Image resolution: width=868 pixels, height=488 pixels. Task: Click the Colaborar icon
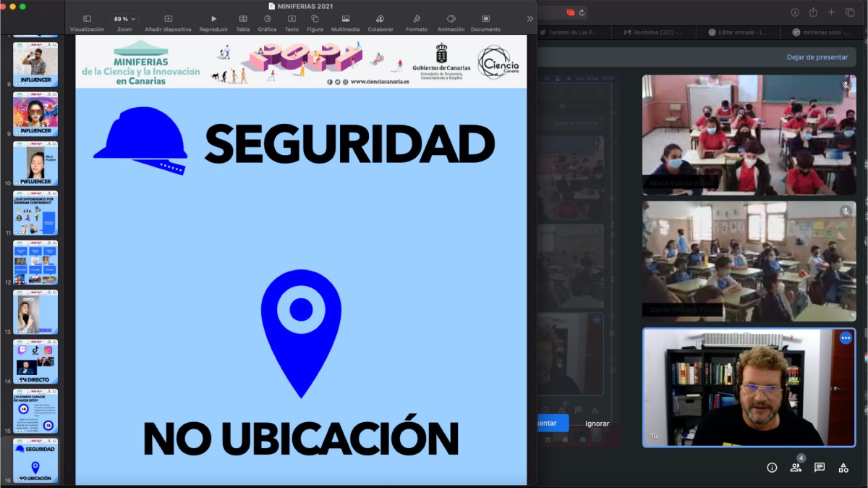click(x=380, y=19)
